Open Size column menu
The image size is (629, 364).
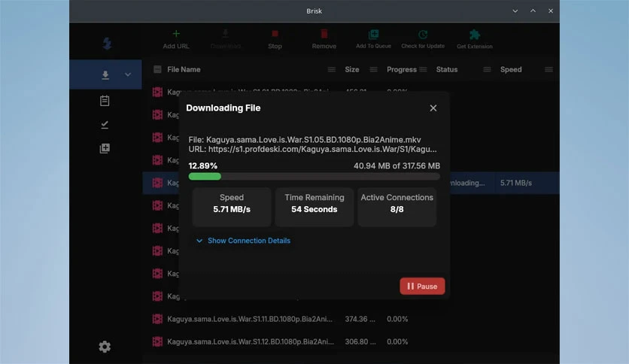pos(373,69)
